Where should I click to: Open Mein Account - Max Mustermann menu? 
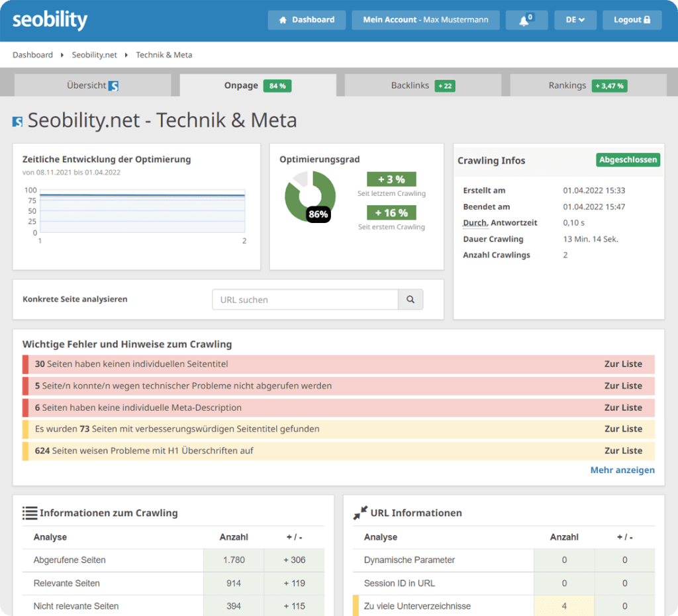pos(425,20)
